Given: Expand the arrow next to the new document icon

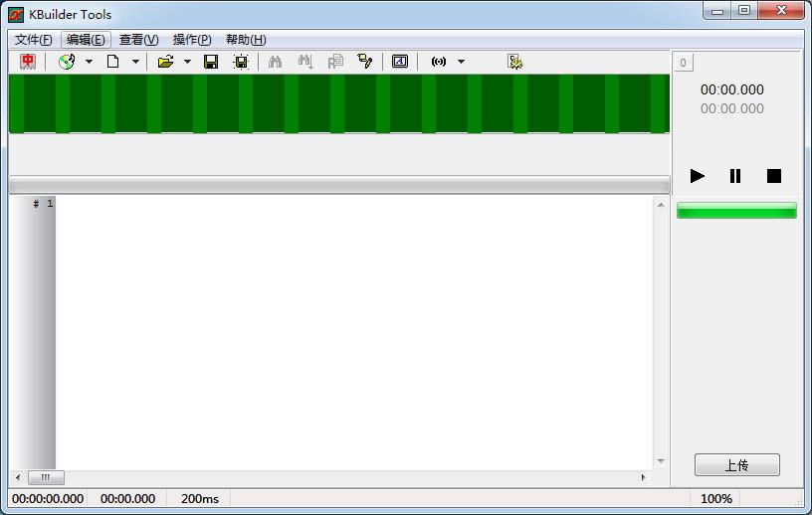Looking at the screenshot, I should (x=135, y=62).
